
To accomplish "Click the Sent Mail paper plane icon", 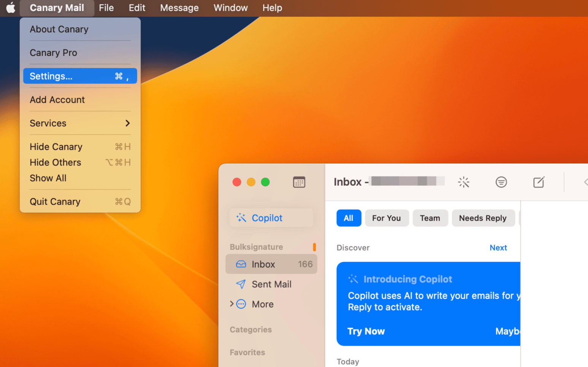I will (x=241, y=284).
